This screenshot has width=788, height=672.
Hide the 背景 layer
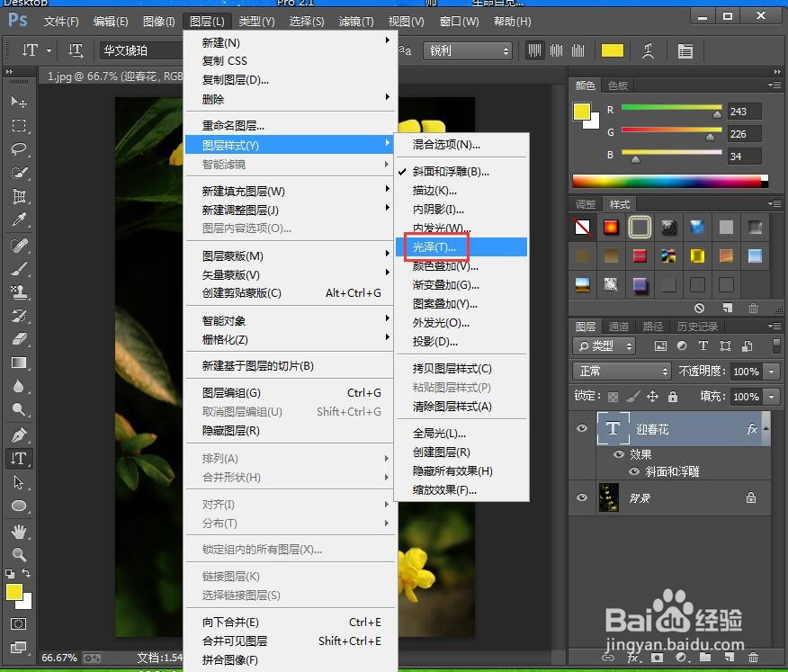[582, 497]
